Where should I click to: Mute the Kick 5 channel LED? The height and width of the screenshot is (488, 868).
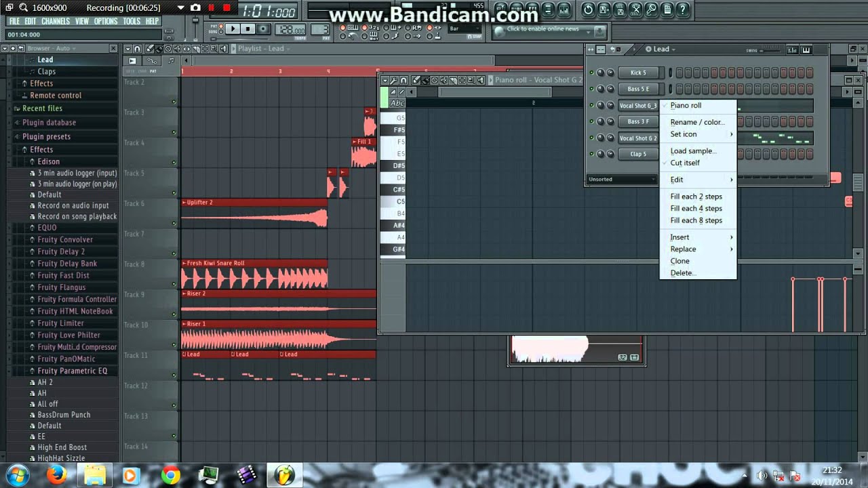[591, 73]
